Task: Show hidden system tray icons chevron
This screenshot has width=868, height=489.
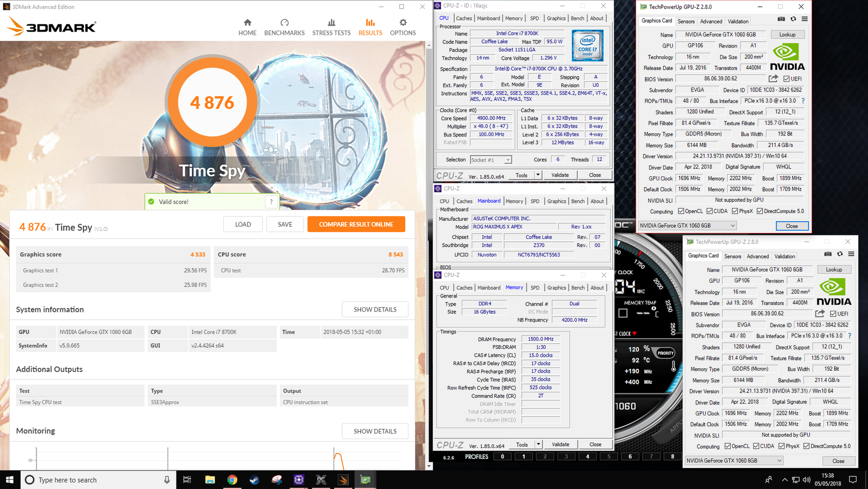Action: click(784, 480)
